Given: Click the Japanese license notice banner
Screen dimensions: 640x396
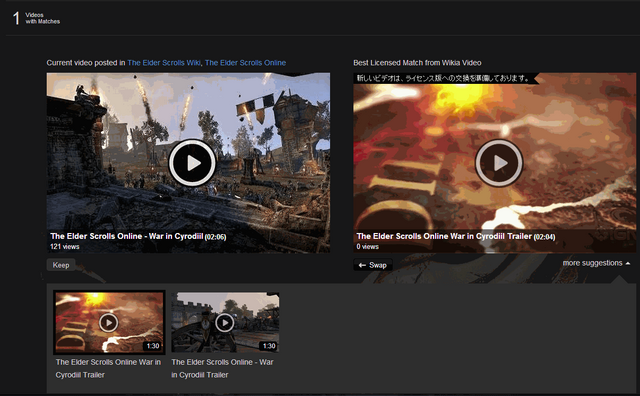Looking at the screenshot, I should click(x=443, y=78).
